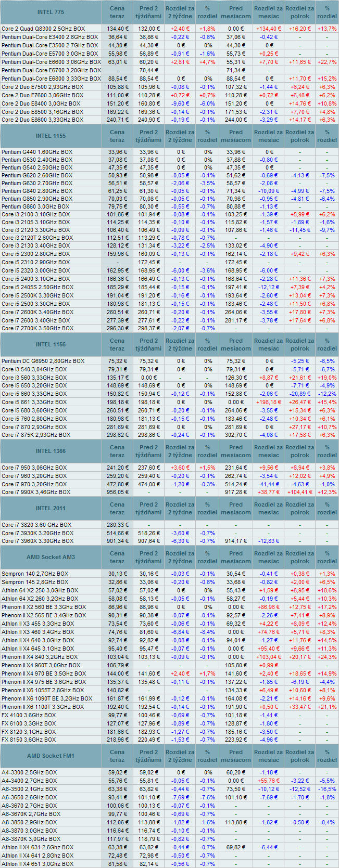Select Phenom II X6 1100T 3,3GHz BOX

pos(43,707)
